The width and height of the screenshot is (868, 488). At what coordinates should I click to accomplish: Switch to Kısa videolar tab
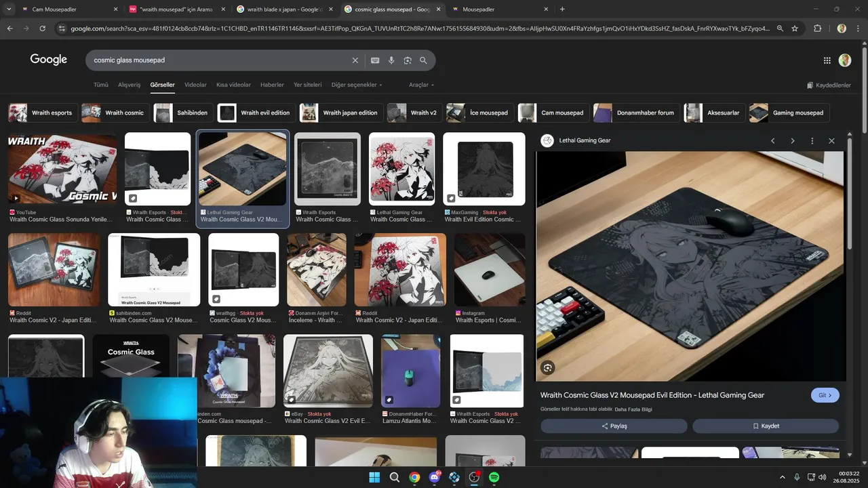click(233, 85)
